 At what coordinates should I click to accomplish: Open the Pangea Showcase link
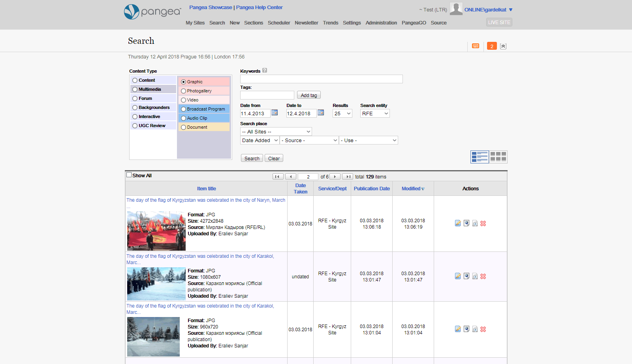tap(211, 8)
